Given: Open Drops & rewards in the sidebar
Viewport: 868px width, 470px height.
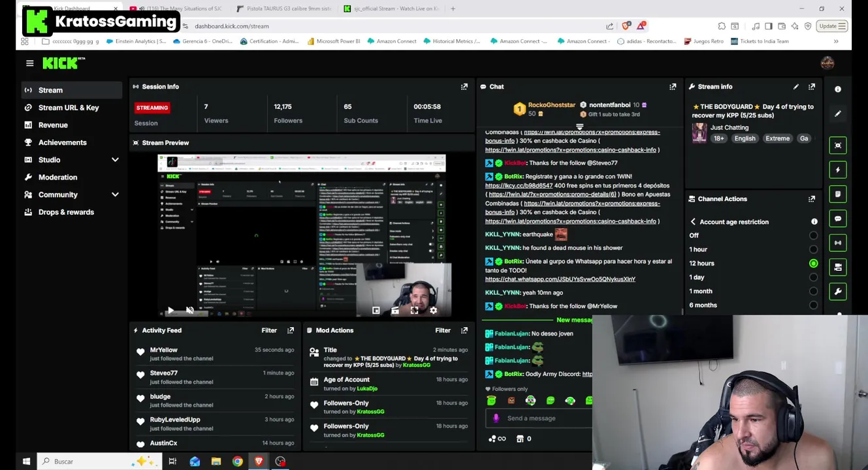Looking at the screenshot, I should 71,212.
